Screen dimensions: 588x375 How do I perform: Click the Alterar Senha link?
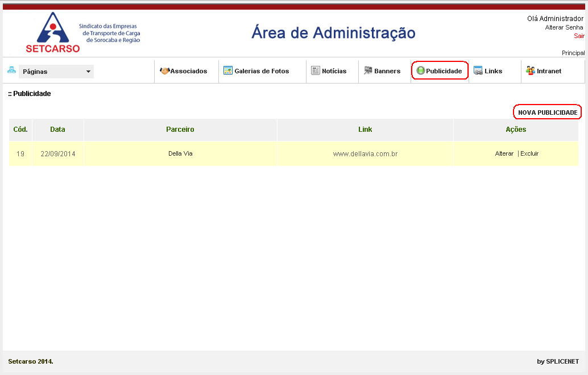(564, 27)
